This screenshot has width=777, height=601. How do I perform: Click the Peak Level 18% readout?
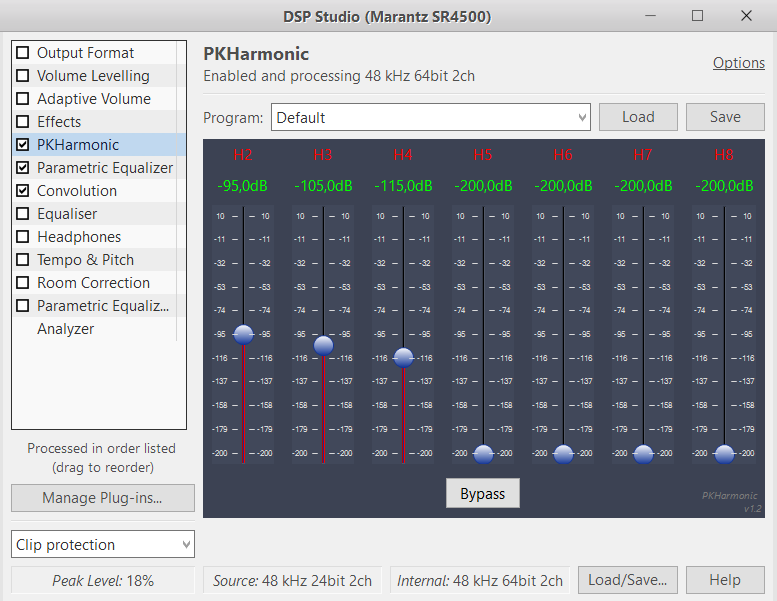point(103,580)
